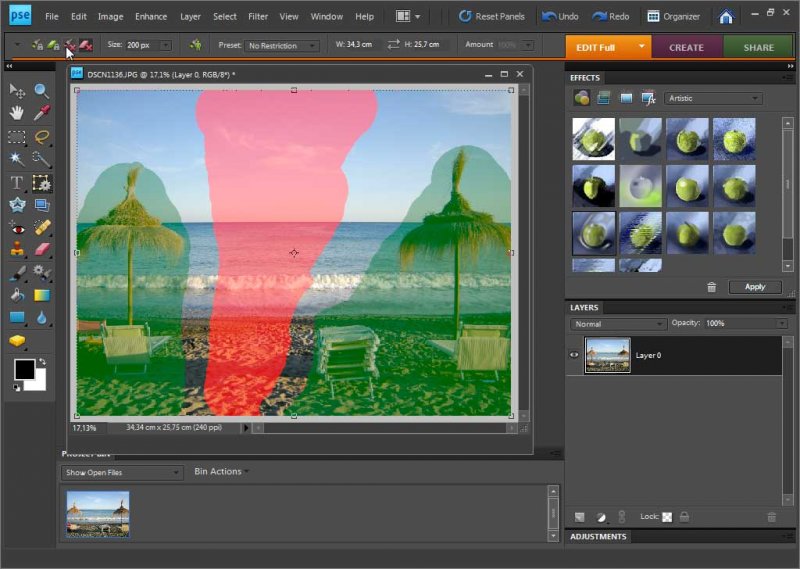Click the black foreground color swatch
The width and height of the screenshot is (800, 569).
pyautogui.click(x=24, y=370)
